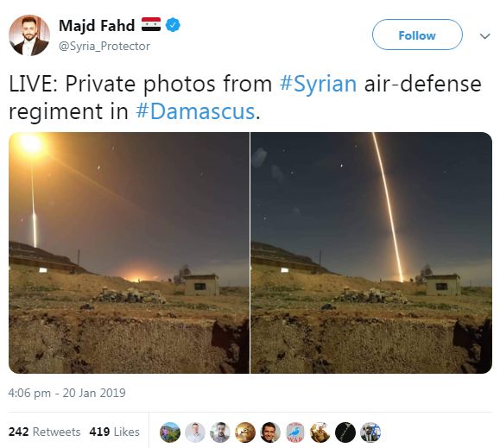This screenshot has height=448, width=500.
Task: Click the Syrian flag emoji
Action: point(151,24)
